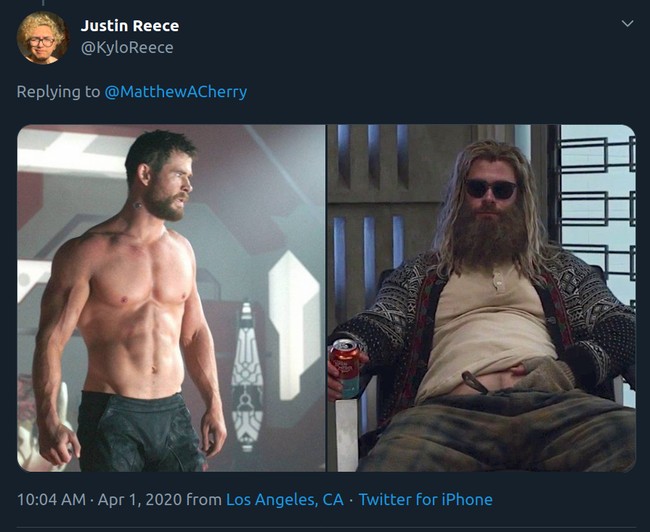Open the Los Angeles, CA location link

[x=285, y=499]
